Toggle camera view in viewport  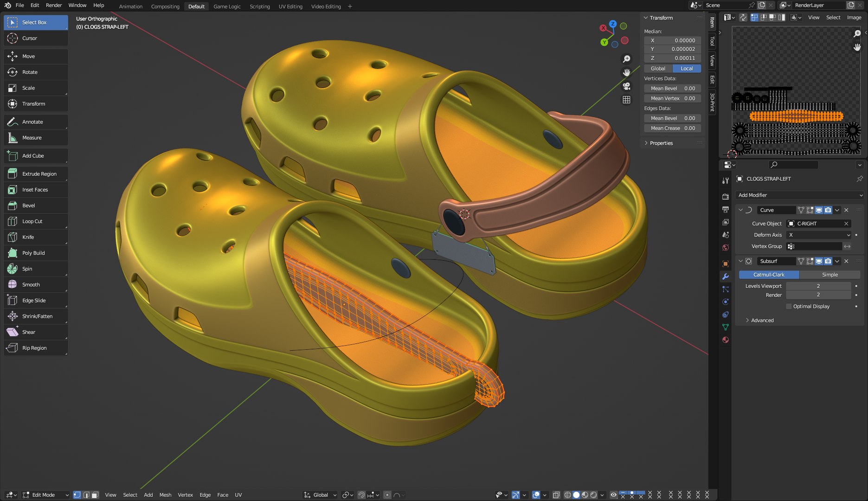[x=626, y=86]
